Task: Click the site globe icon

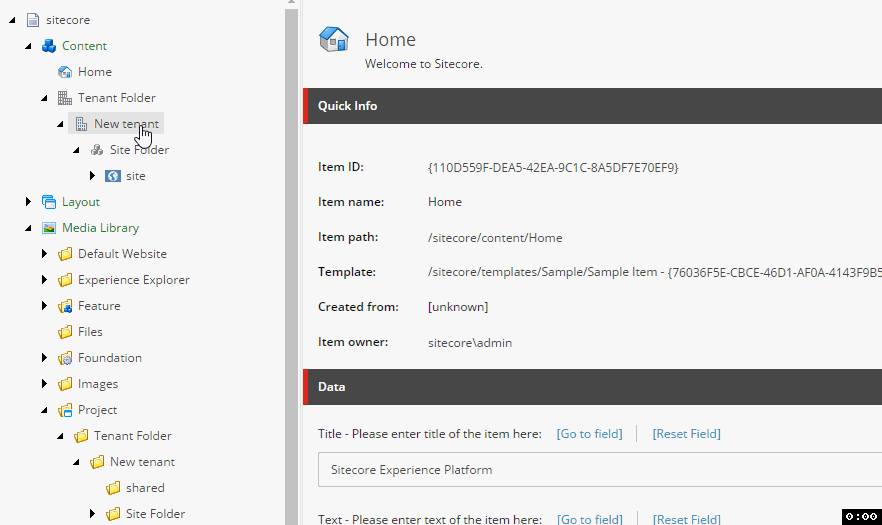Action: pos(113,176)
